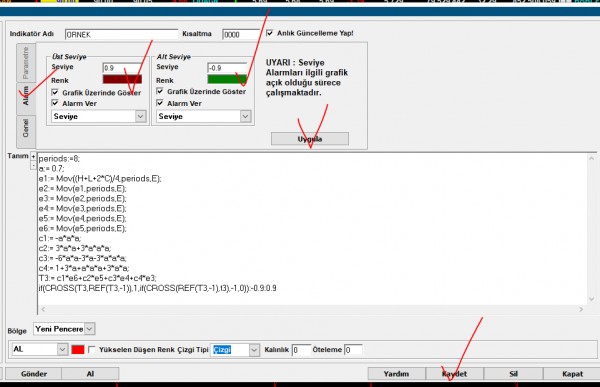Click the plus icon beside Tanım
The image size is (600, 387).
coord(33,157)
